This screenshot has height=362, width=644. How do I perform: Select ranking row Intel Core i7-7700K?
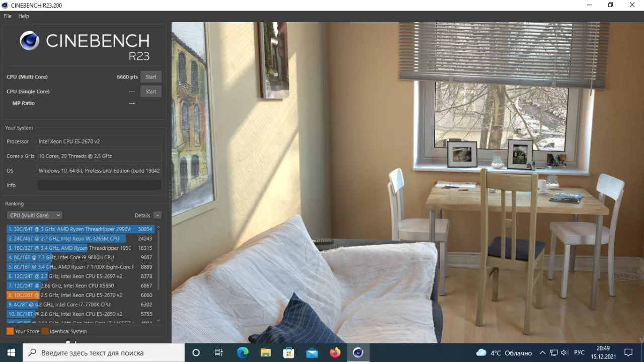(x=80, y=305)
